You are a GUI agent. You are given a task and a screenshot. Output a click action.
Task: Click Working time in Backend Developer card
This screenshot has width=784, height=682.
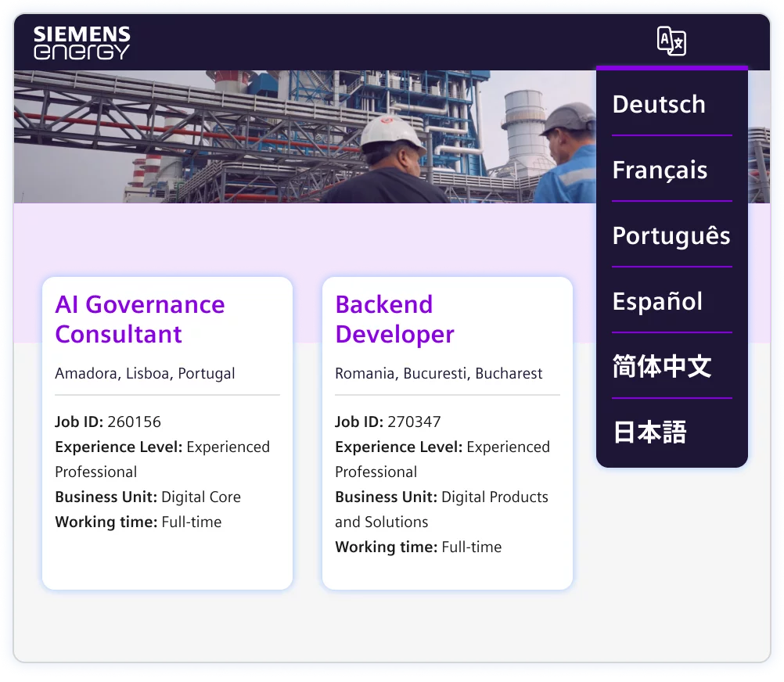418,547
